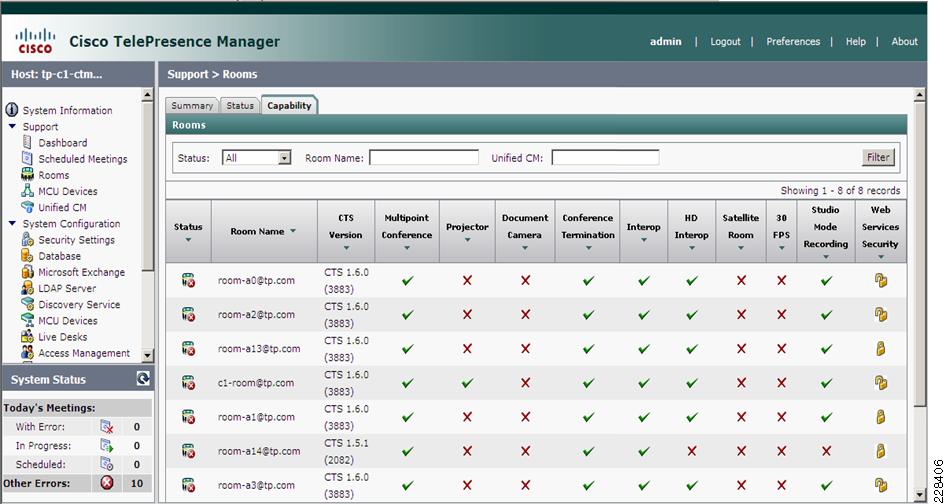This screenshot has height=504, width=944.
Task: Click the Cisco logo
Action: (x=35, y=41)
